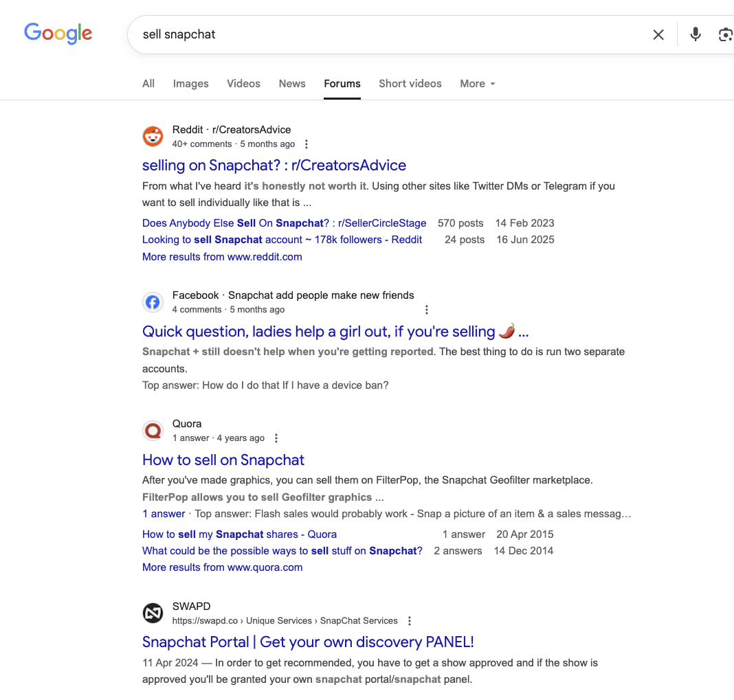Open "How to sell on Snapchat" result
The width and height of the screenshot is (734, 700).
[223, 460]
